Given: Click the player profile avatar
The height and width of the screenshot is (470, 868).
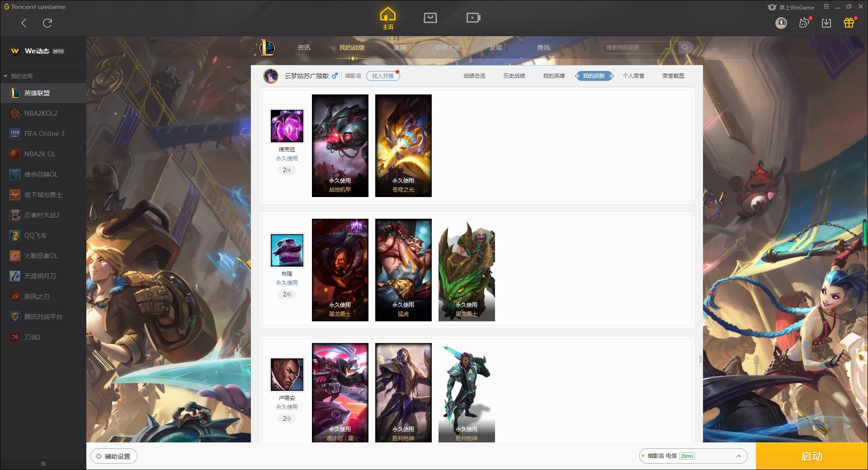Looking at the screenshot, I should (x=271, y=76).
